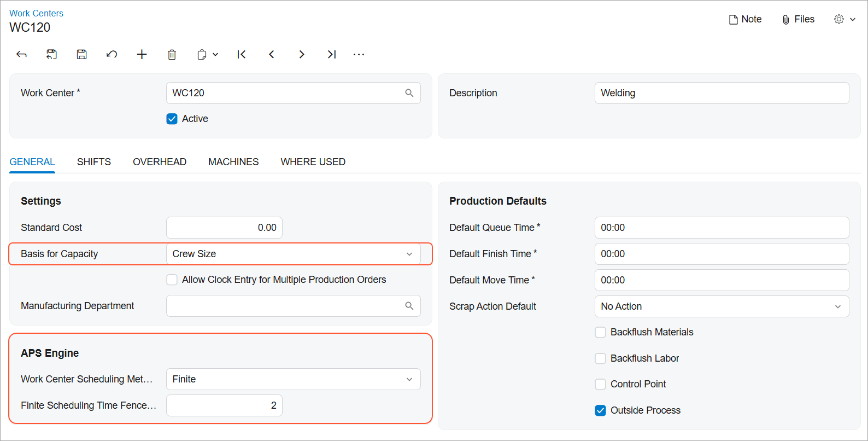Click the Work Centers breadcrumb link
The width and height of the screenshot is (868, 441).
pyautogui.click(x=36, y=13)
